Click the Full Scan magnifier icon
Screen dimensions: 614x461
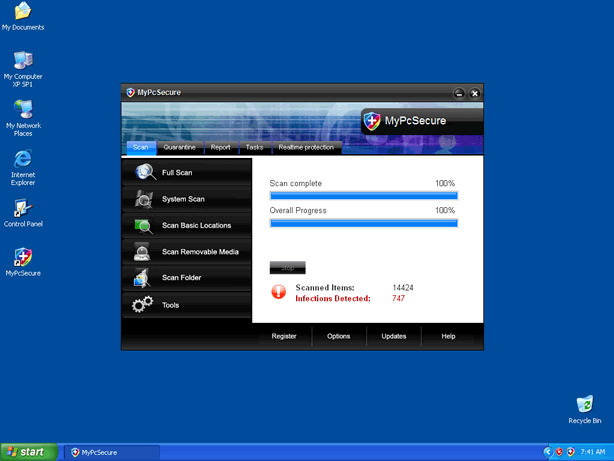tap(143, 172)
